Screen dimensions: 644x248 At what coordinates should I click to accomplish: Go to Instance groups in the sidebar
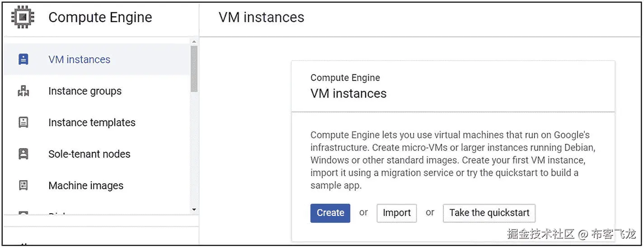coord(85,91)
